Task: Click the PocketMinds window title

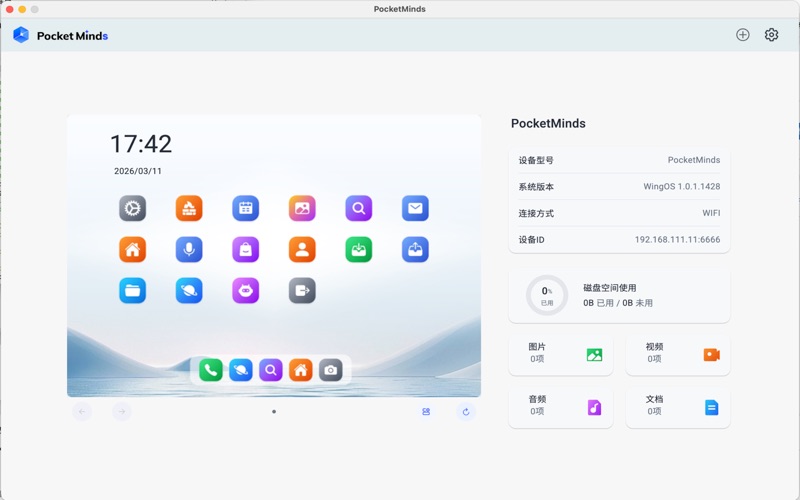Action: click(399, 9)
